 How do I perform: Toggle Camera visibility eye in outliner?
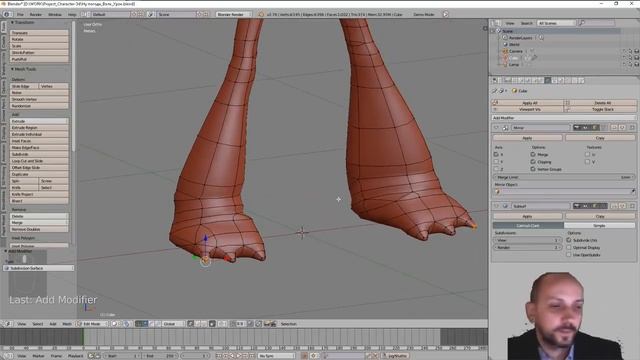pos(624,51)
